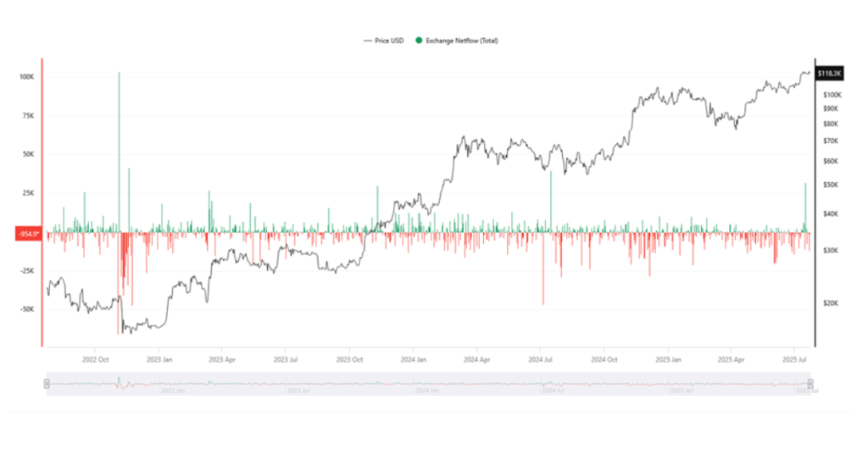
Task: Click the $20K right axis tick label
Action: pos(831,303)
